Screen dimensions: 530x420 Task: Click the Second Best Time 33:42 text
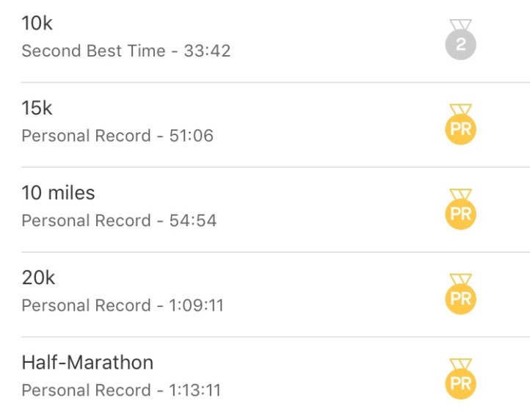coord(126,51)
